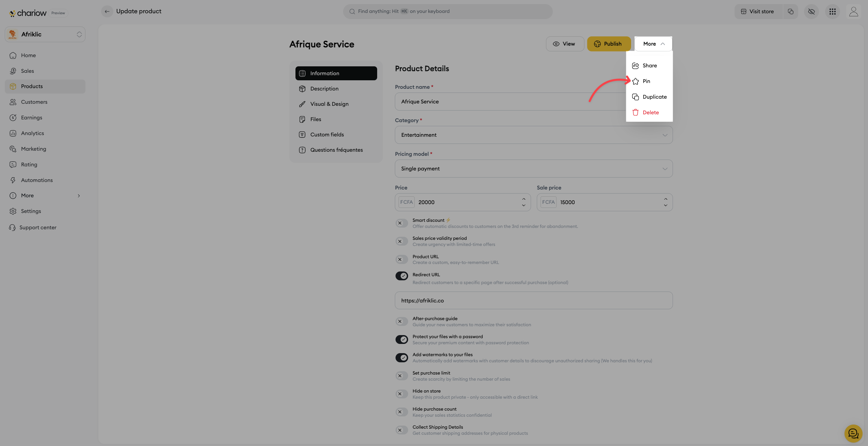The width and height of the screenshot is (868, 446).
Task: Open the apps grid icon
Action: point(832,12)
